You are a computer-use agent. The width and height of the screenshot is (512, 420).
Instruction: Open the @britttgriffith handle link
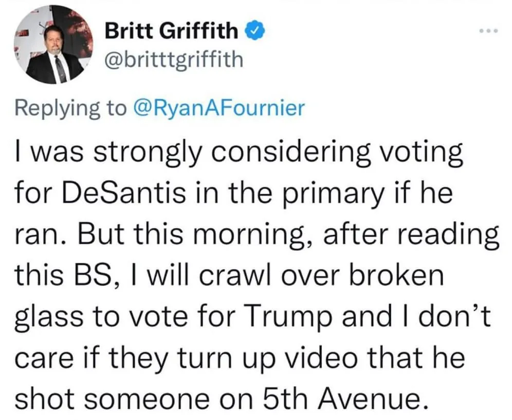point(173,60)
